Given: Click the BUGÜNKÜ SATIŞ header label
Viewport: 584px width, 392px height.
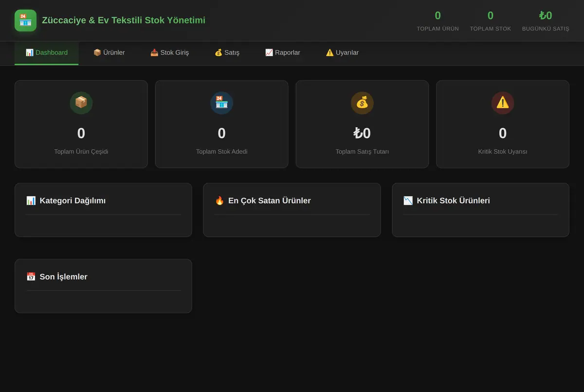Looking at the screenshot, I should (x=546, y=29).
